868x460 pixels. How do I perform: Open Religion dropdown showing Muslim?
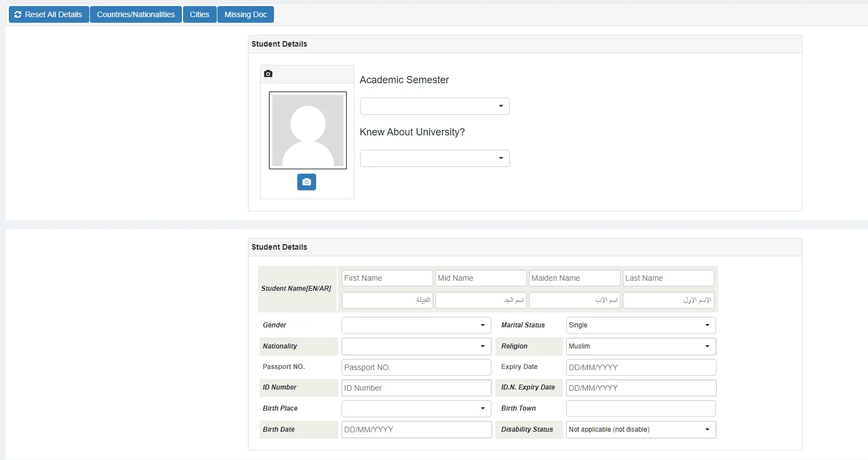pos(641,346)
